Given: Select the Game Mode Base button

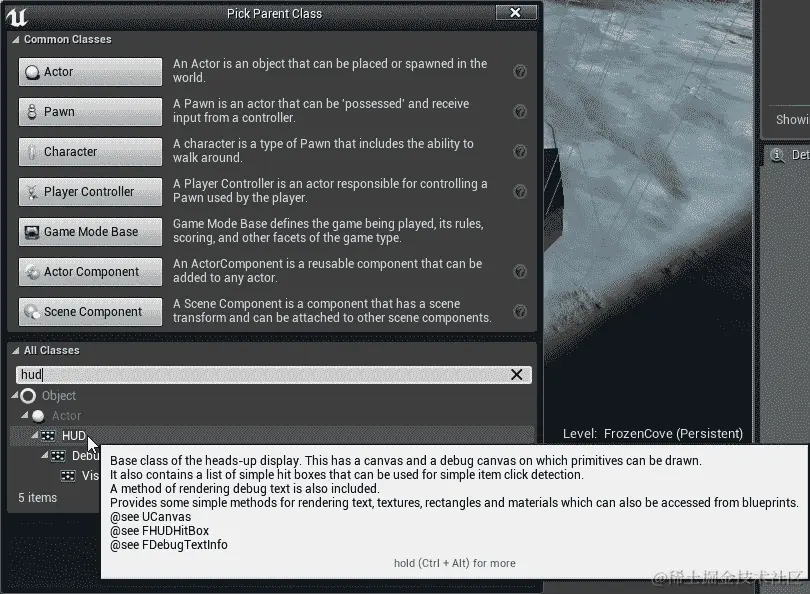Looking at the screenshot, I should coord(90,232).
